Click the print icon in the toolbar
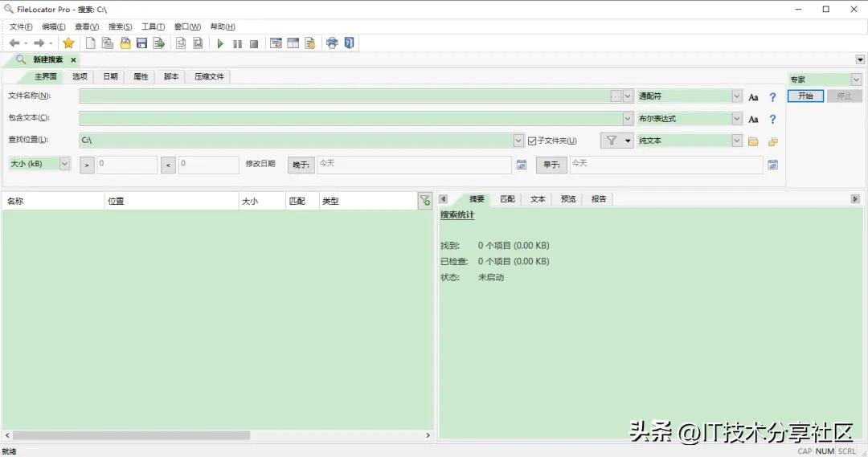The height and width of the screenshot is (457, 868). click(332, 43)
